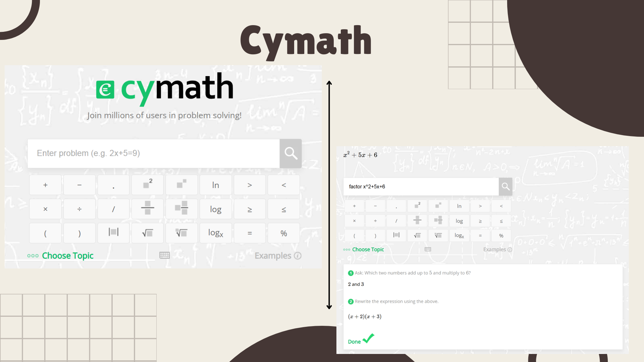Screen dimensions: 644x362
Task: Click the search magnifier in the left panel
Action: click(x=290, y=154)
